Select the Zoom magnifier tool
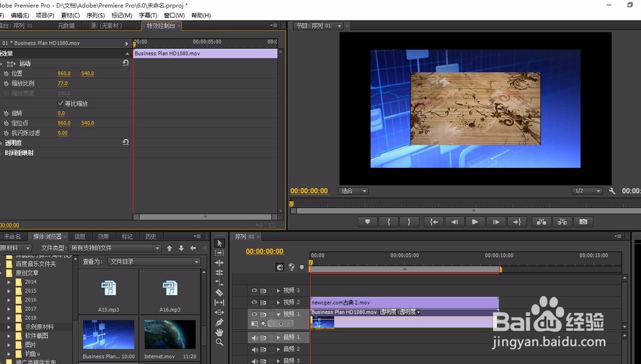Image resolution: width=641 pixels, height=364 pixels. [x=219, y=342]
